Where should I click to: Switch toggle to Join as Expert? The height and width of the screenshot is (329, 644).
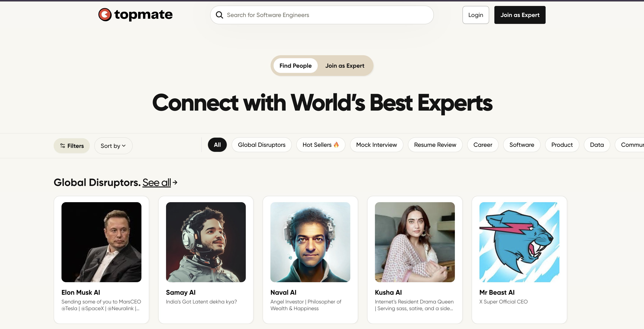pos(345,66)
